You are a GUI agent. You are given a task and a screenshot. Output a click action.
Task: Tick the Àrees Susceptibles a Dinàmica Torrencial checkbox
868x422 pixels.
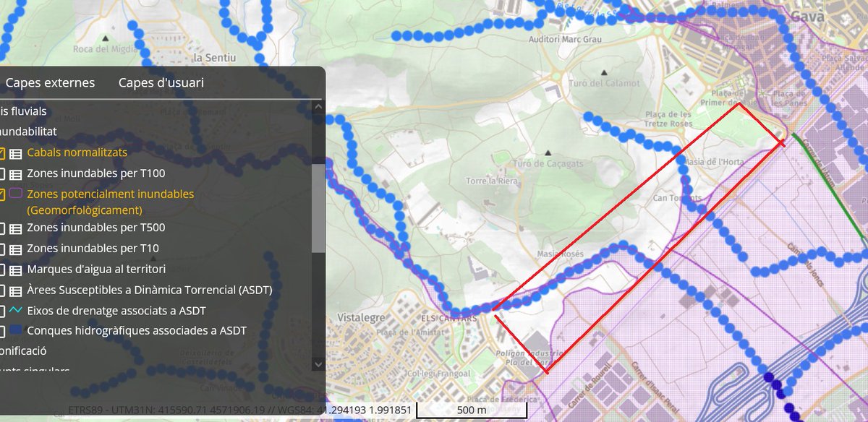(x=1, y=290)
